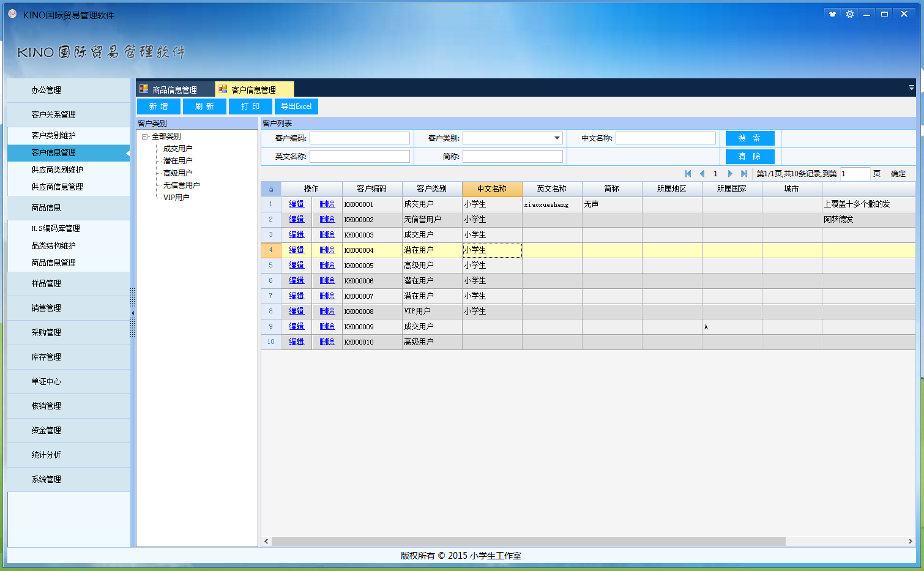Image resolution: width=924 pixels, height=571 pixels.
Task: Click the 搜索 button
Action: click(750, 138)
